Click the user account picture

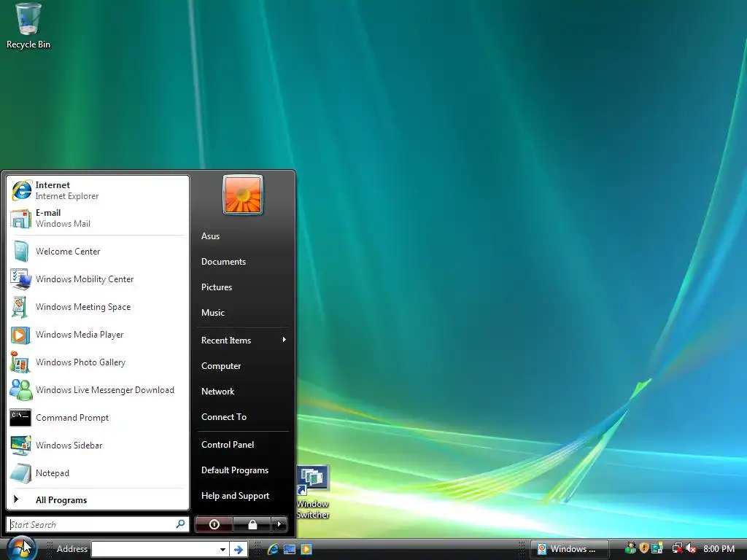point(243,195)
